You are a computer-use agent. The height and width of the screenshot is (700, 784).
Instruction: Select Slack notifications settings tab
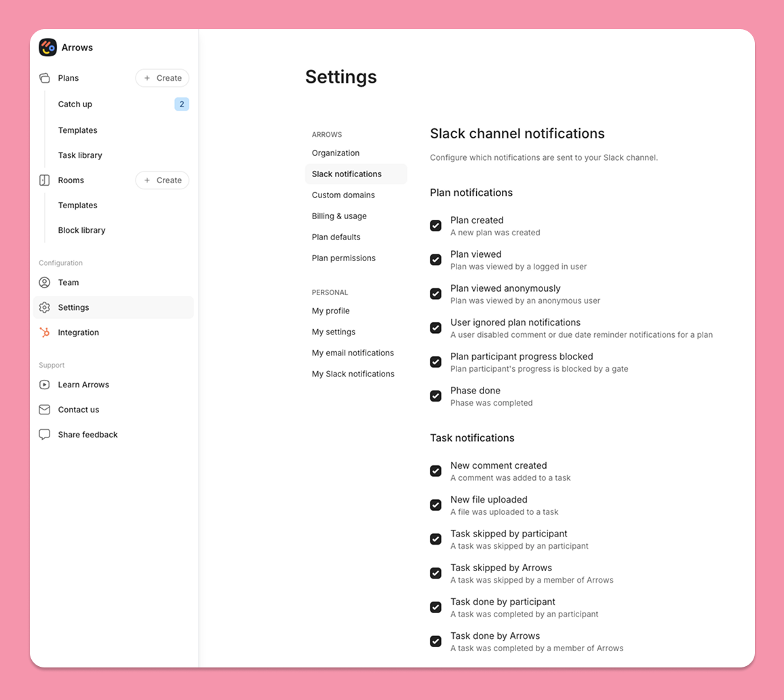(x=356, y=174)
